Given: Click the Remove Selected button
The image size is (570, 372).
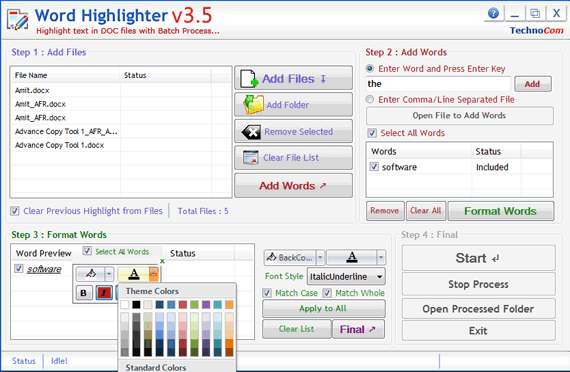Looking at the screenshot, I should 293,131.
